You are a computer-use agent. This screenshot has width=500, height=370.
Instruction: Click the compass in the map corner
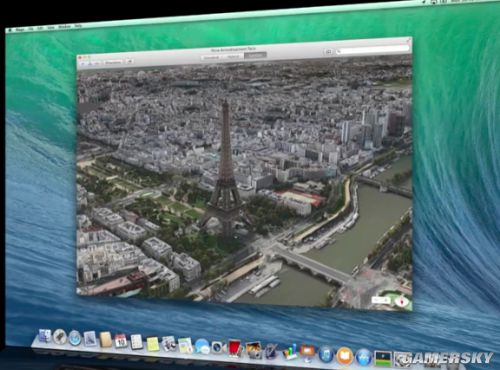402,302
